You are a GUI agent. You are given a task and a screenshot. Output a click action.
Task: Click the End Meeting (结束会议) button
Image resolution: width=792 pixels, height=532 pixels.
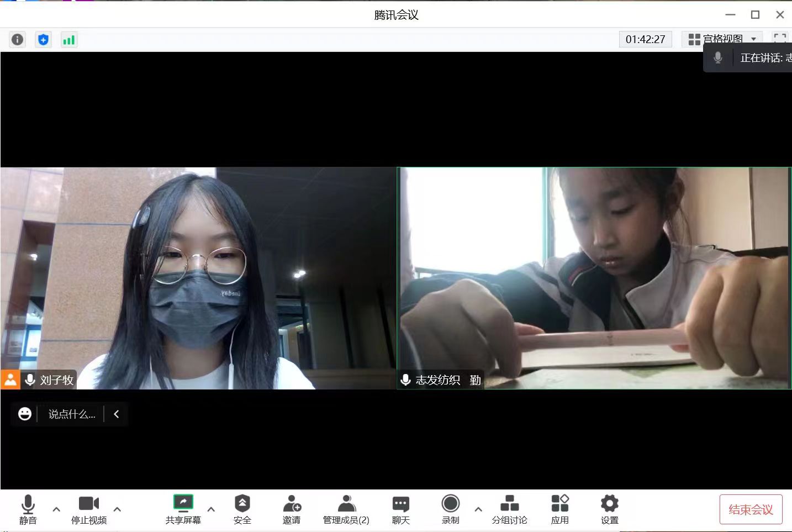751,509
